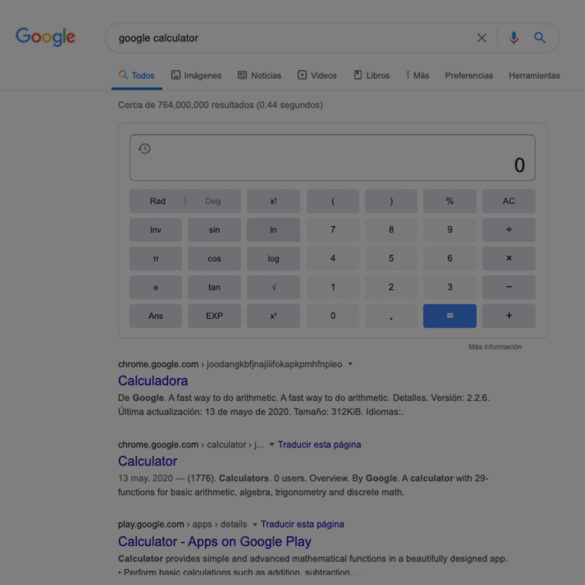Clear the calculator with AC
The height and width of the screenshot is (585, 585).
509,201
